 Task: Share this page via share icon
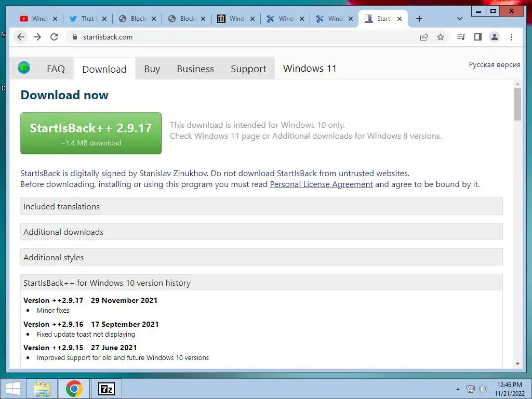coord(424,37)
